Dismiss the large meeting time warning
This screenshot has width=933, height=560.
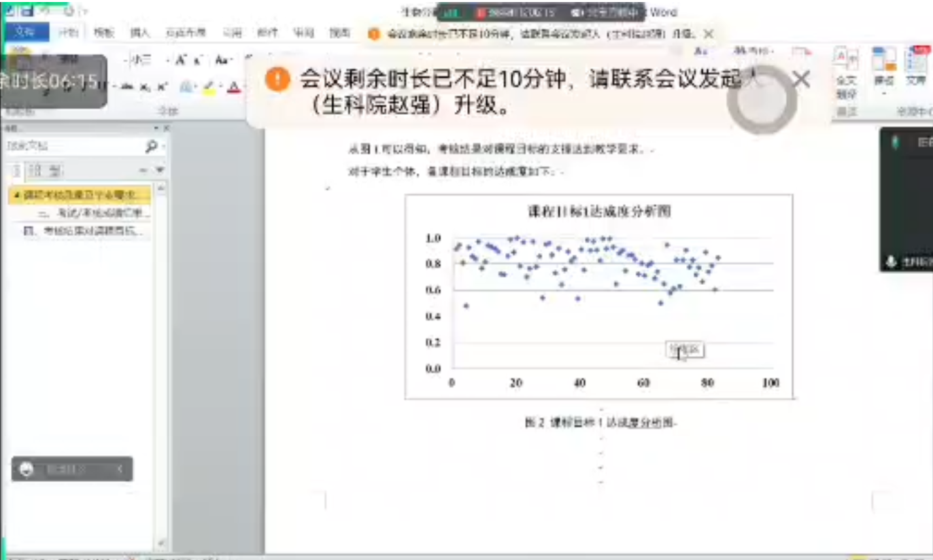pos(801,80)
